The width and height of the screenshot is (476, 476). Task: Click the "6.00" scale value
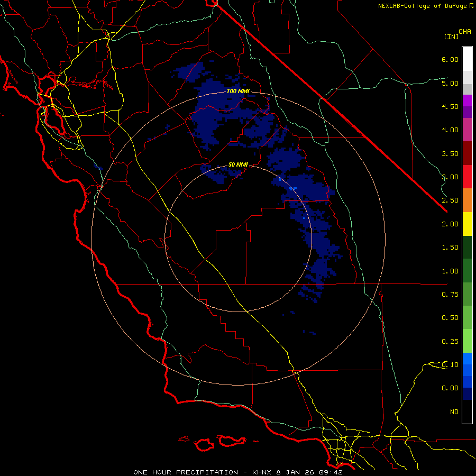point(450,59)
